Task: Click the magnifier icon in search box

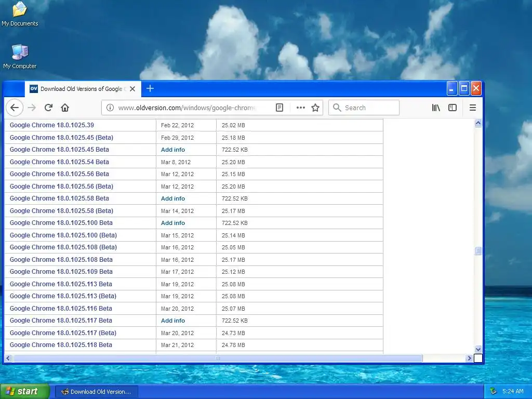Action: 337,108
